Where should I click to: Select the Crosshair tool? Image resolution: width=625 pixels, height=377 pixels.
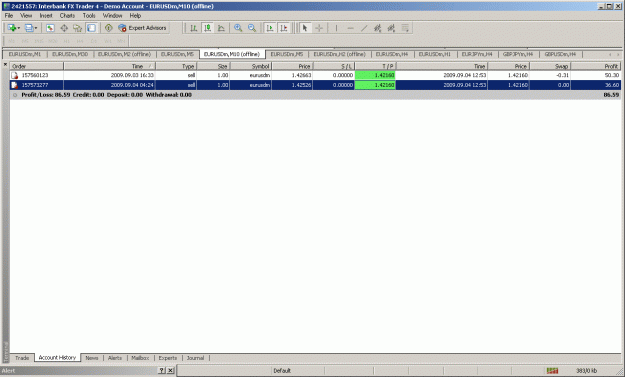coord(319,28)
